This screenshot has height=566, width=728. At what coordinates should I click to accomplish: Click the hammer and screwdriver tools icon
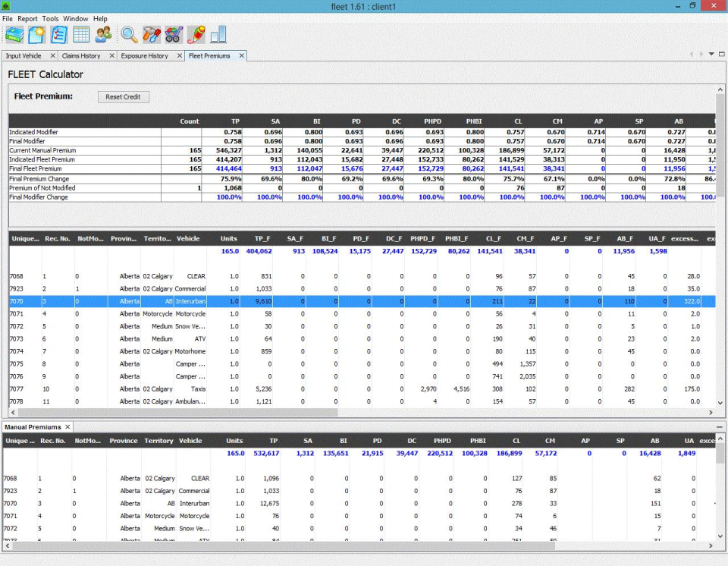[x=152, y=35]
